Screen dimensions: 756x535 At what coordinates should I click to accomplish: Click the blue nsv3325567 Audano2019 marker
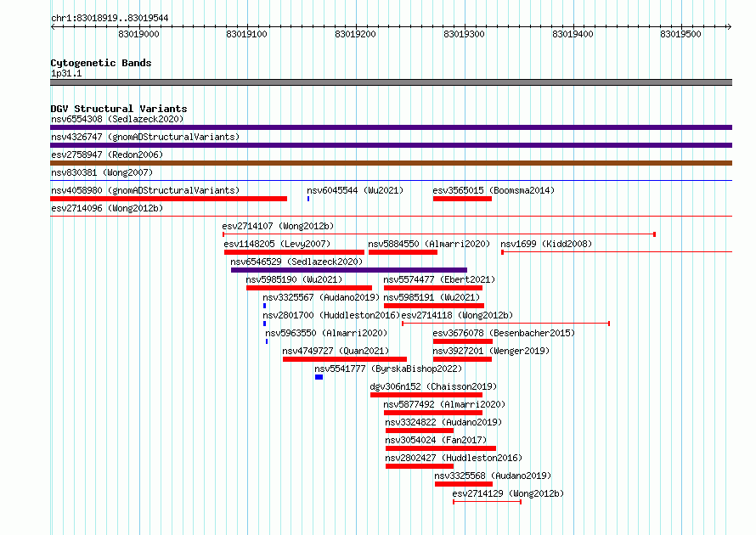265,306
